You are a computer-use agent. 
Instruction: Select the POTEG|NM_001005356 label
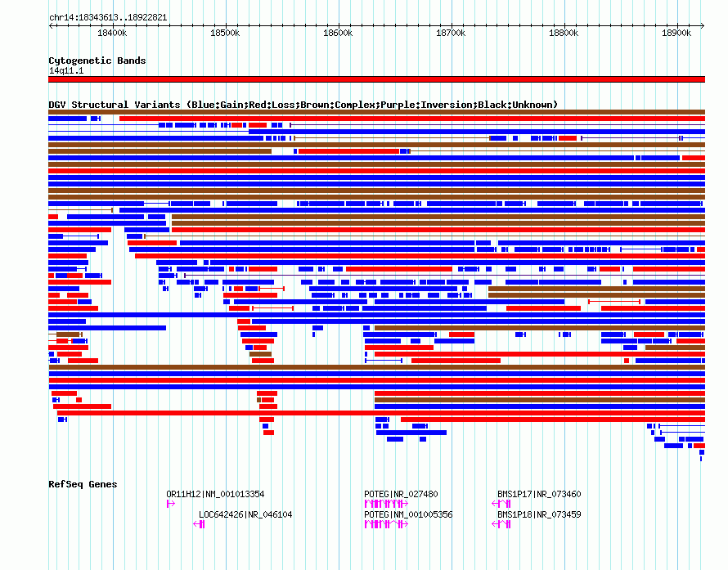408,514
